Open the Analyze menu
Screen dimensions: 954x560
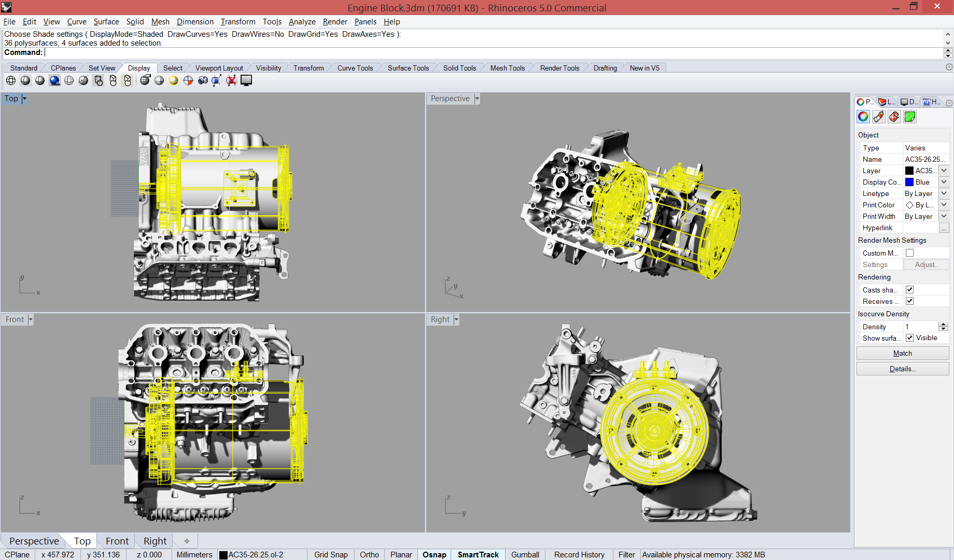tap(302, 22)
